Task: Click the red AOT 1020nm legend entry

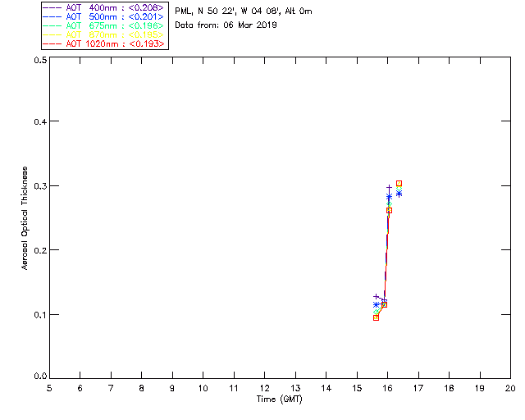Action: click(x=103, y=43)
